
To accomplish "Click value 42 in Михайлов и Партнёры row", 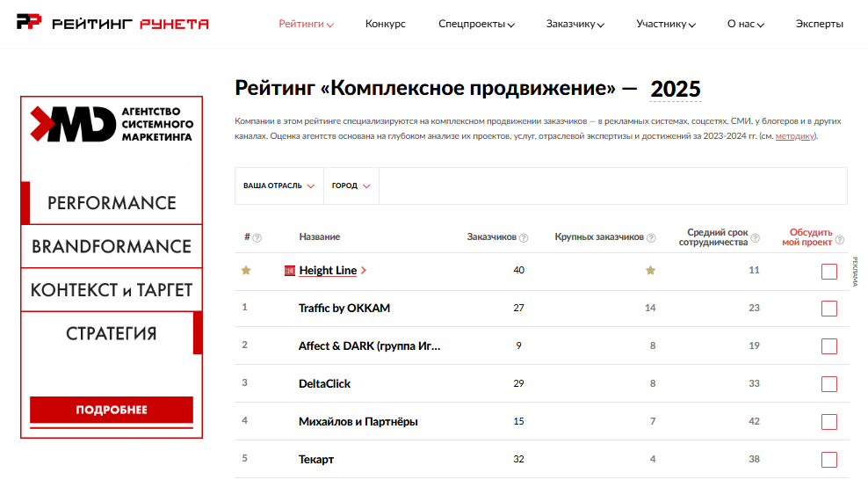I will click(754, 421).
